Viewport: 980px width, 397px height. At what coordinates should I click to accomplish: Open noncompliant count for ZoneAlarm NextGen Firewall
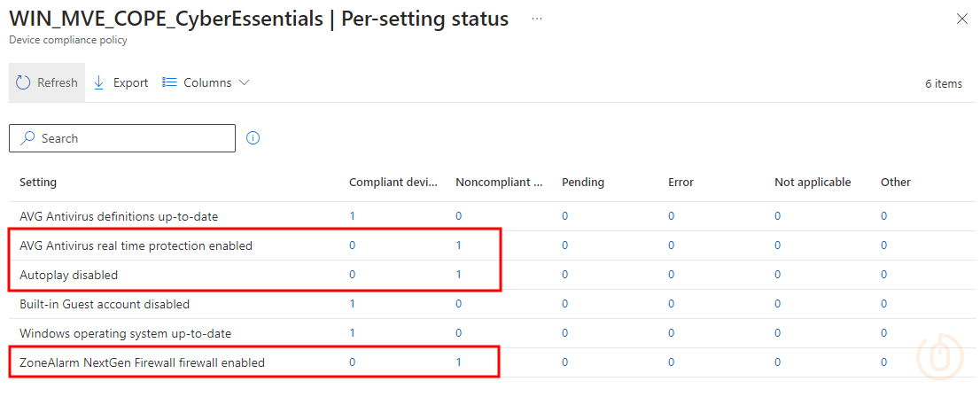point(459,362)
